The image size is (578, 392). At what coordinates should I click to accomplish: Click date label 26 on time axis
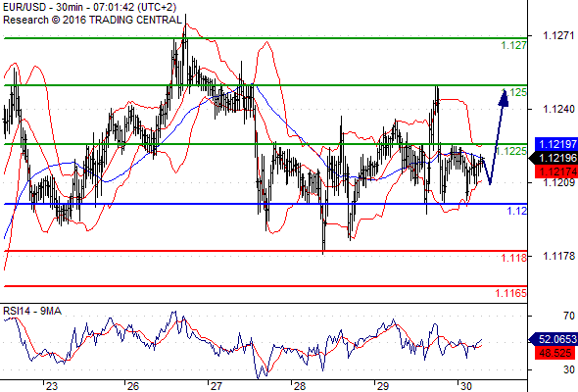(x=132, y=386)
